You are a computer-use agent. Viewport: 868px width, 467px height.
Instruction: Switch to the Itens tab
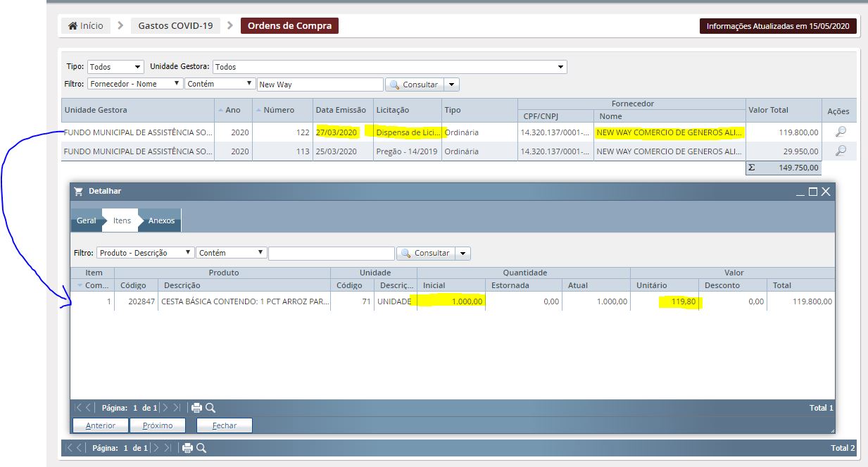tap(122, 220)
